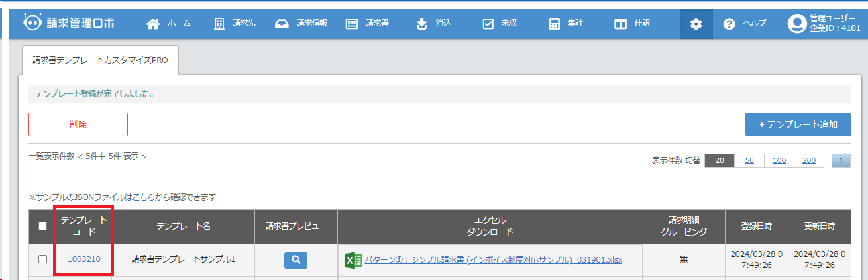Open the ヘルプ help menu
The image size is (868, 280).
click(745, 24)
